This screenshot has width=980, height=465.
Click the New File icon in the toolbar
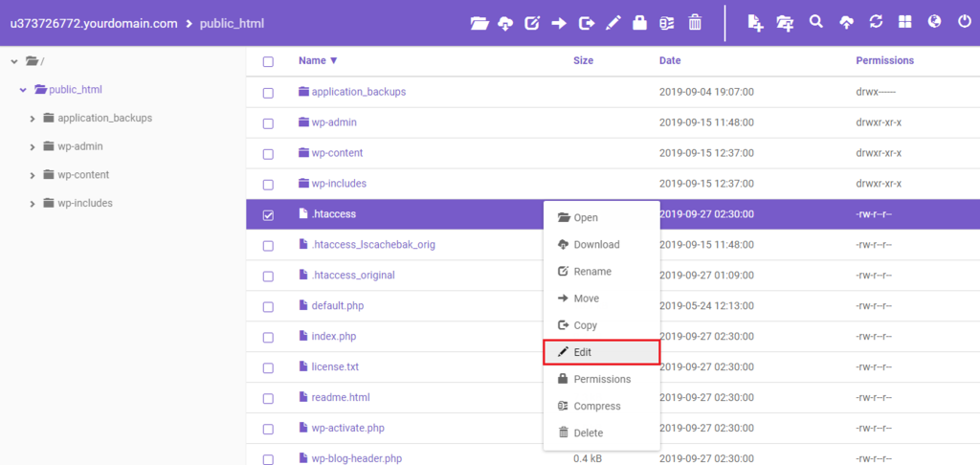tap(755, 22)
